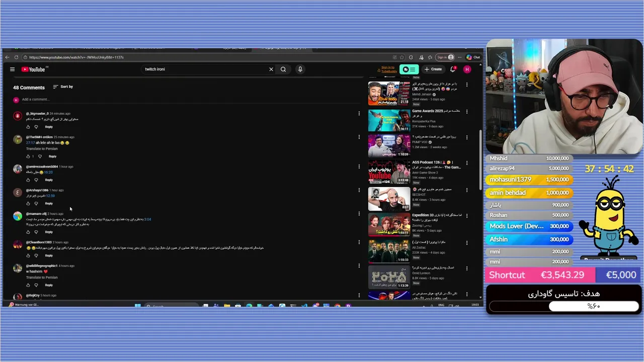Open YouTube notifications bell

453,69
